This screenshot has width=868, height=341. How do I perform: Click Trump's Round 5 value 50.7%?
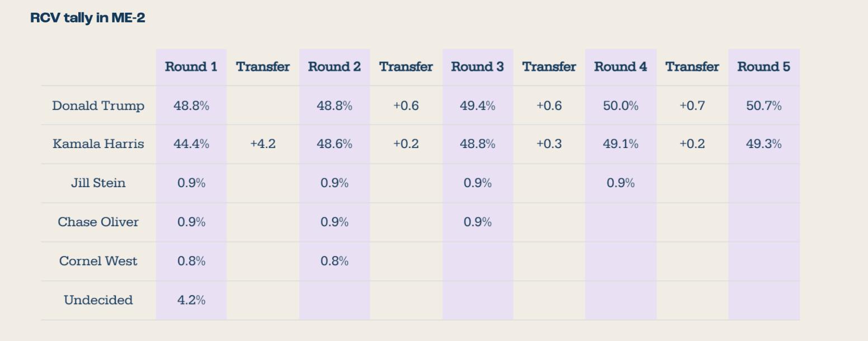pyautogui.click(x=763, y=106)
